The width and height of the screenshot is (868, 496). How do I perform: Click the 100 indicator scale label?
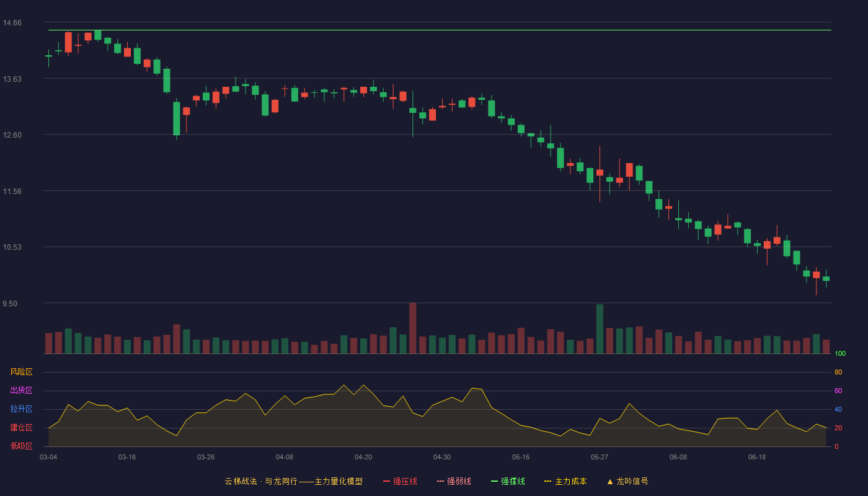coord(840,354)
